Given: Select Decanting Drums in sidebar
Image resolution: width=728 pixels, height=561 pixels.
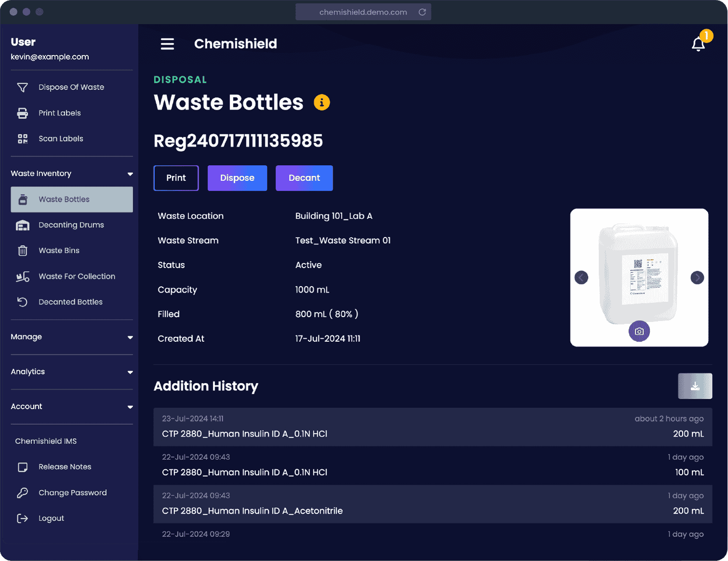Looking at the screenshot, I should 72,225.
